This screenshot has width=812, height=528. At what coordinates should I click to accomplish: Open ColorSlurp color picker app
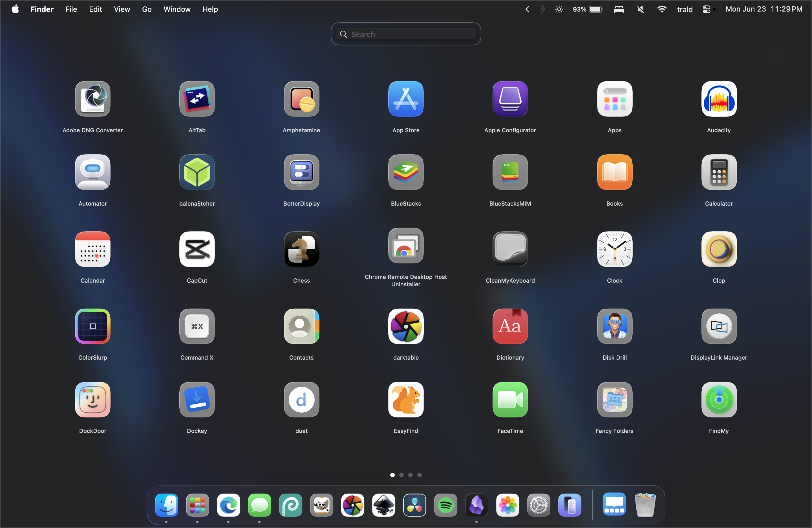click(92, 326)
